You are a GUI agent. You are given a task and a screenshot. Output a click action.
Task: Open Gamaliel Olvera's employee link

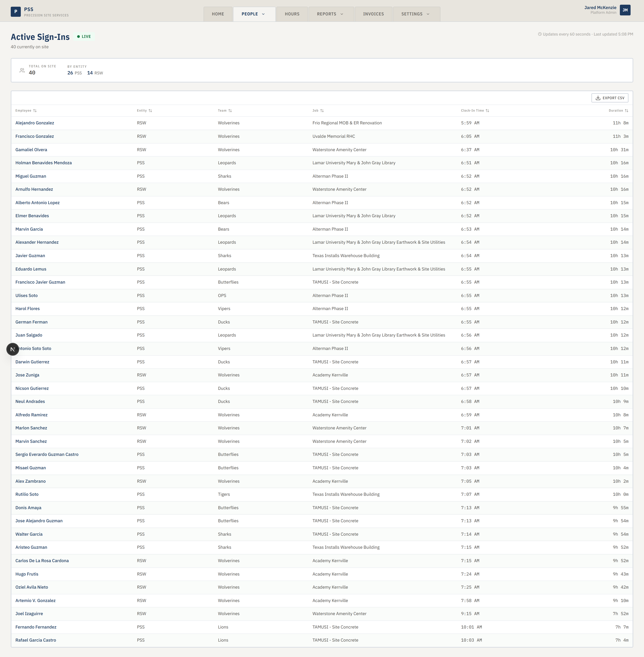tap(31, 150)
